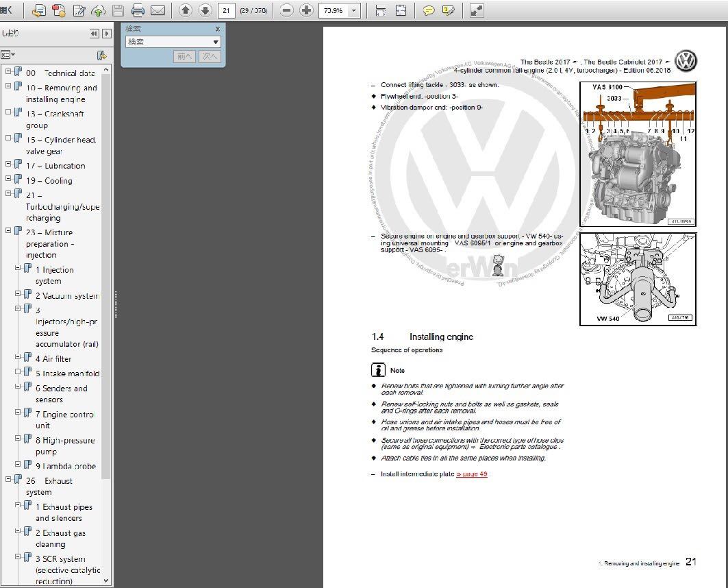Zoom out with the minus button
This screenshot has height=588, width=728.
click(287, 10)
